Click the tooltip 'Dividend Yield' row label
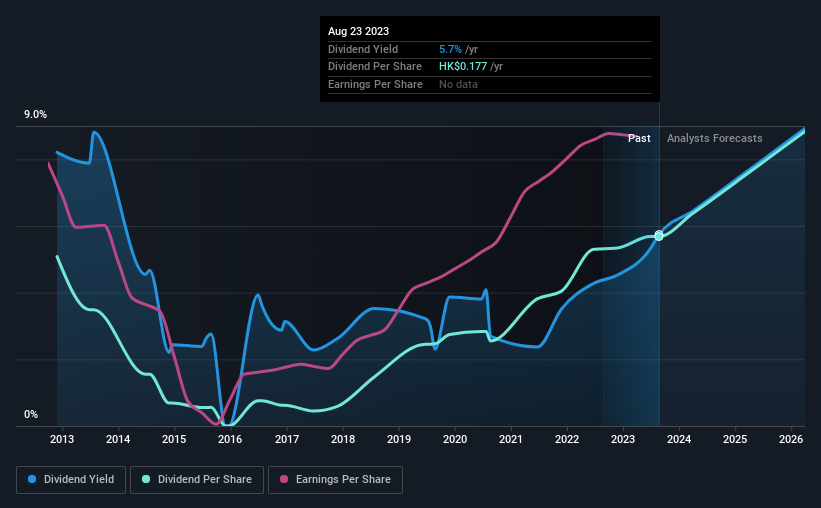The image size is (821, 508). click(x=363, y=49)
